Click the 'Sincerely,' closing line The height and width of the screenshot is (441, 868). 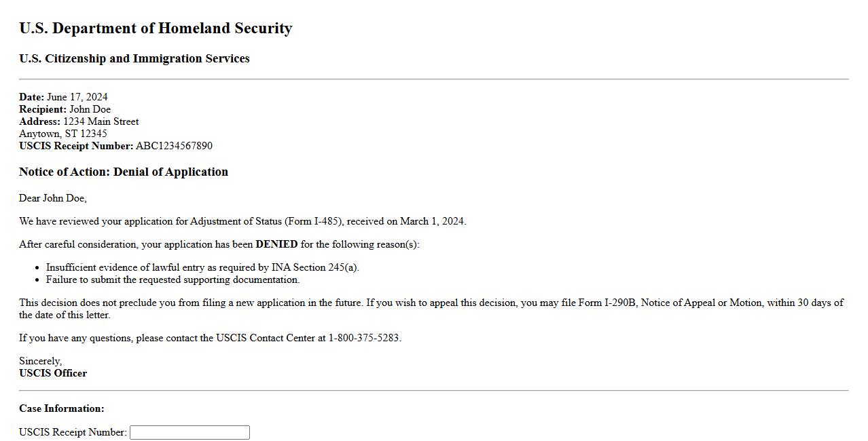pyautogui.click(x=40, y=361)
